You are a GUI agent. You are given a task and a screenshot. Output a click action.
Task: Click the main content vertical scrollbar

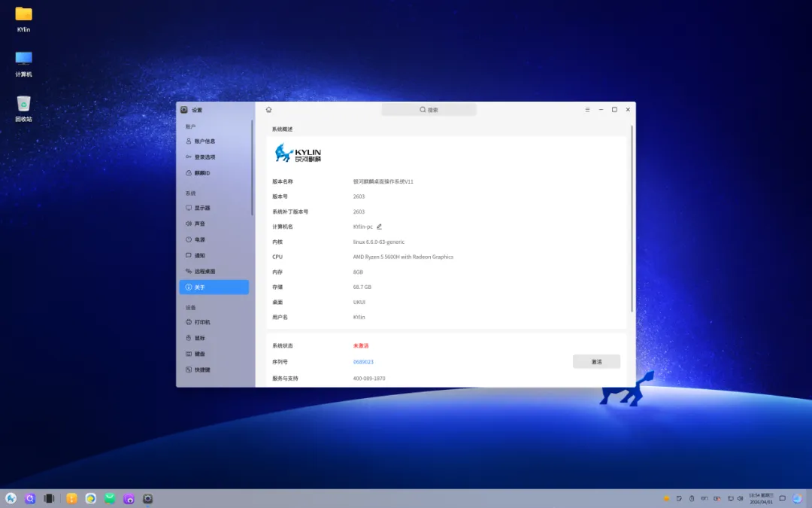pos(632,219)
